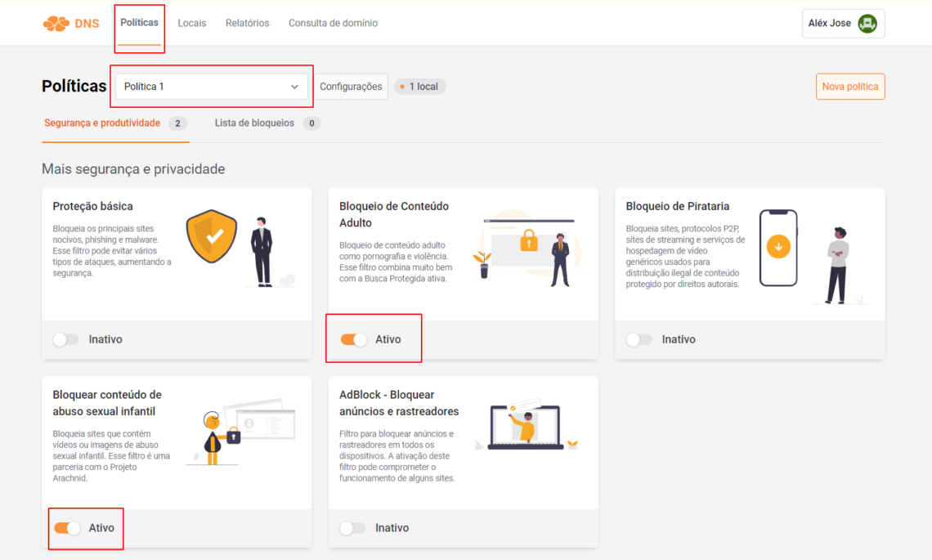Open the Políticas nav tab
Viewport: 932px width, 560px height.
coord(139,23)
